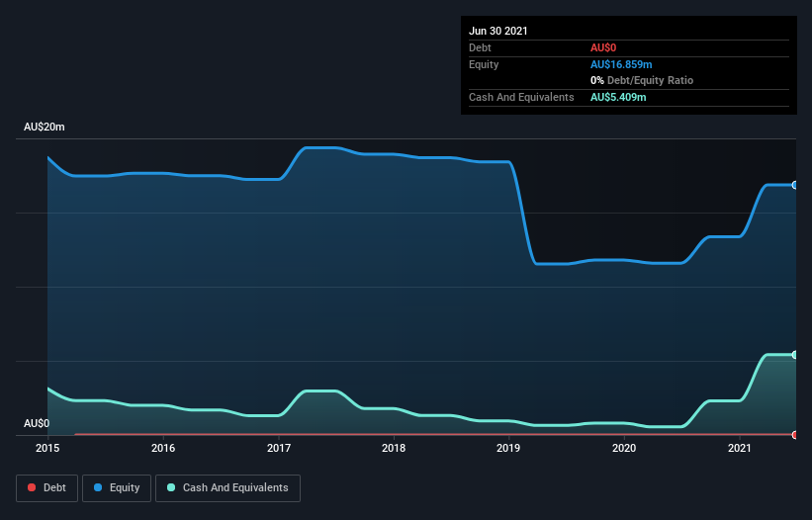Click the 2017 x-axis label
Screen dimensions: 812x520
pyautogui.click(x=279, y=448)
